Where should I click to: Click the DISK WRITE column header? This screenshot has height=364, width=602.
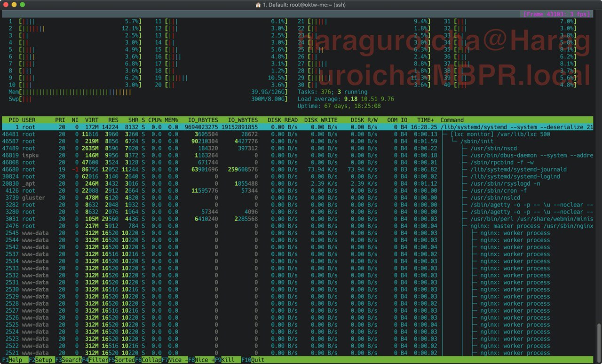pos(321,120)
